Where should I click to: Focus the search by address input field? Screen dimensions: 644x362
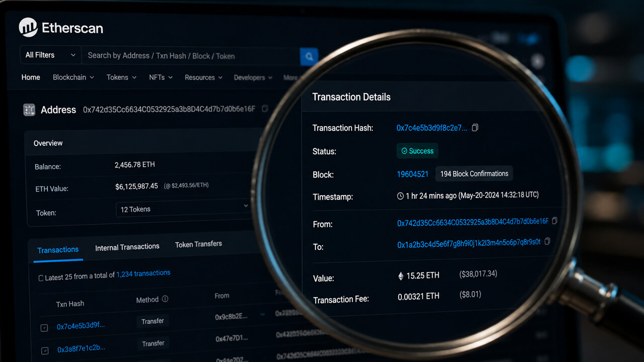(191, 56)
